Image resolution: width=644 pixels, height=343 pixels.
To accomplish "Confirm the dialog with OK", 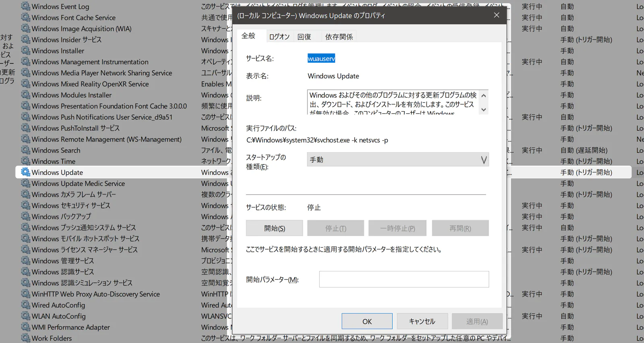I will coord(367,321).
